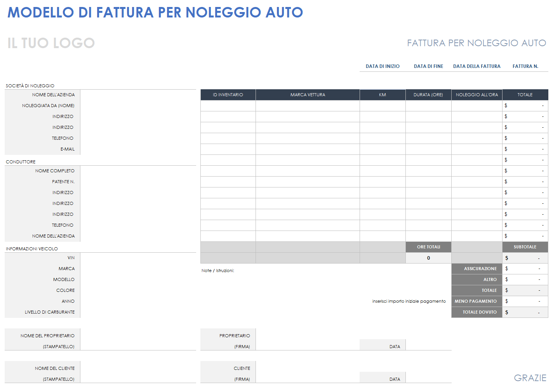Click the field beside 'NOME DEL CLIENTE'
The image size is (553, 392).
tap(138, 372)
